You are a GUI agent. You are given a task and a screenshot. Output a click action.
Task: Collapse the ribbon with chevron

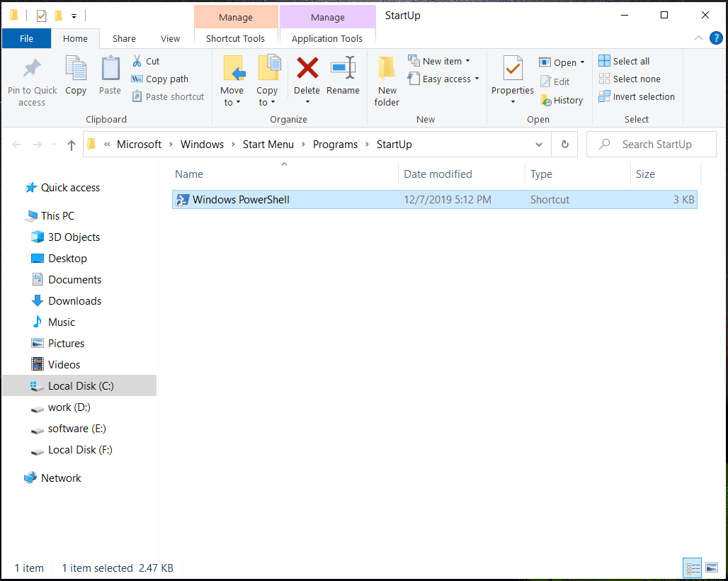coord(698,38)
